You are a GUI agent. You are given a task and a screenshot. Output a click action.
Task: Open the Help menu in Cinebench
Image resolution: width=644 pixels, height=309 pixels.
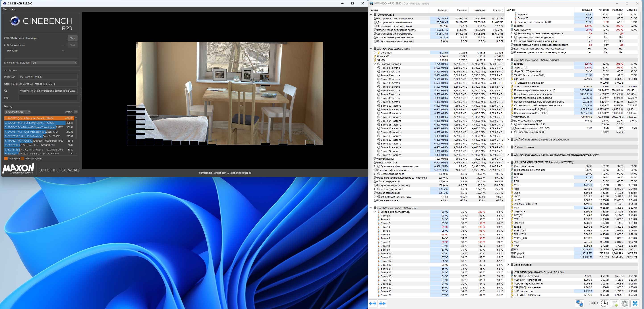coord(12,10)
